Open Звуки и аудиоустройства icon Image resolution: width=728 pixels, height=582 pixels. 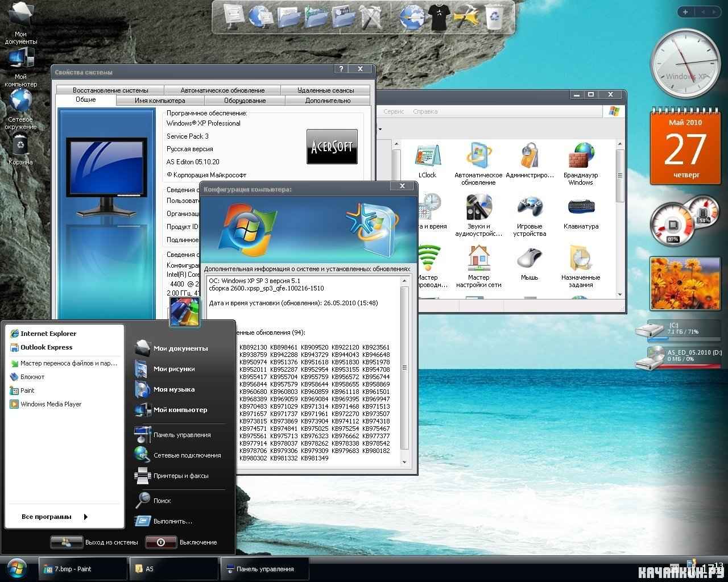tap(478, 215)
